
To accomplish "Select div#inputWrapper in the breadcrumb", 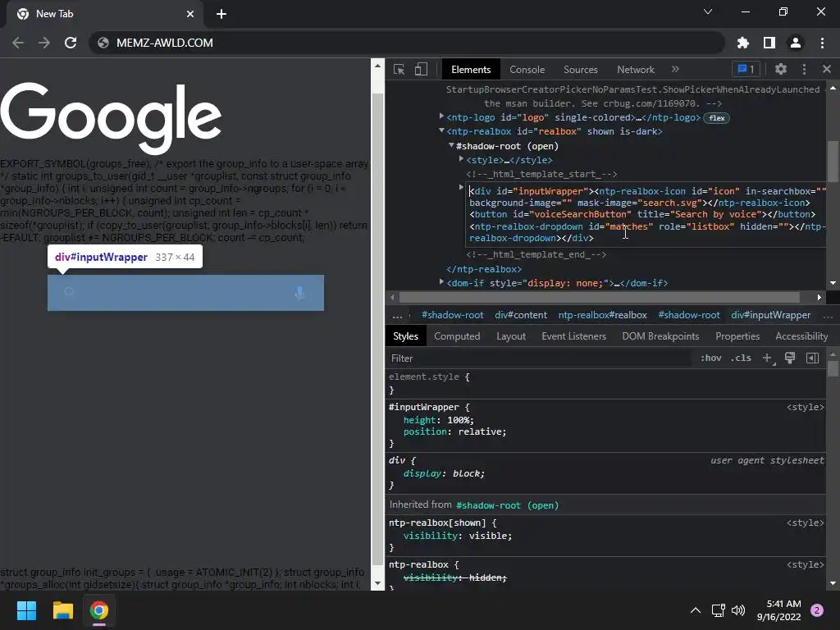I will coord(770,315).
